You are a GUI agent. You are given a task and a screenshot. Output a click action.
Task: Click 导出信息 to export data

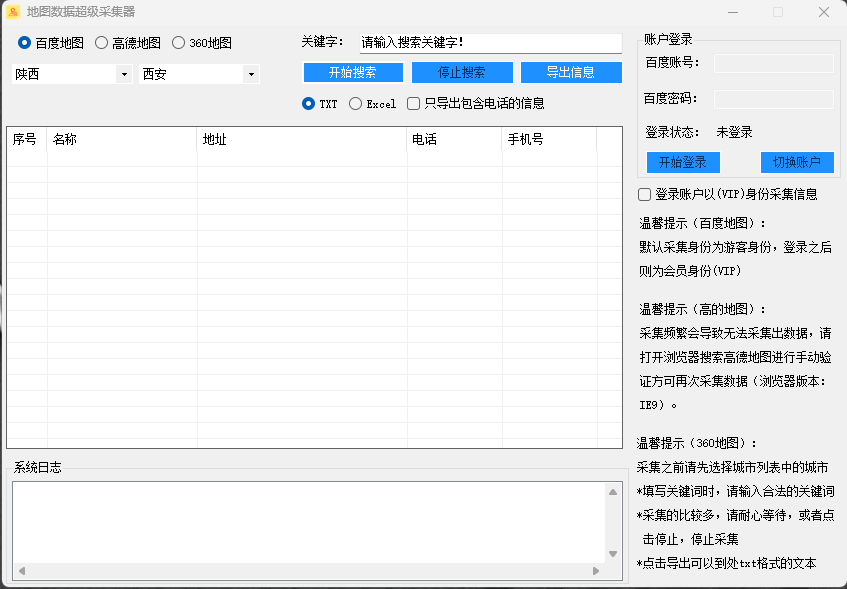(x=571, y=72)
